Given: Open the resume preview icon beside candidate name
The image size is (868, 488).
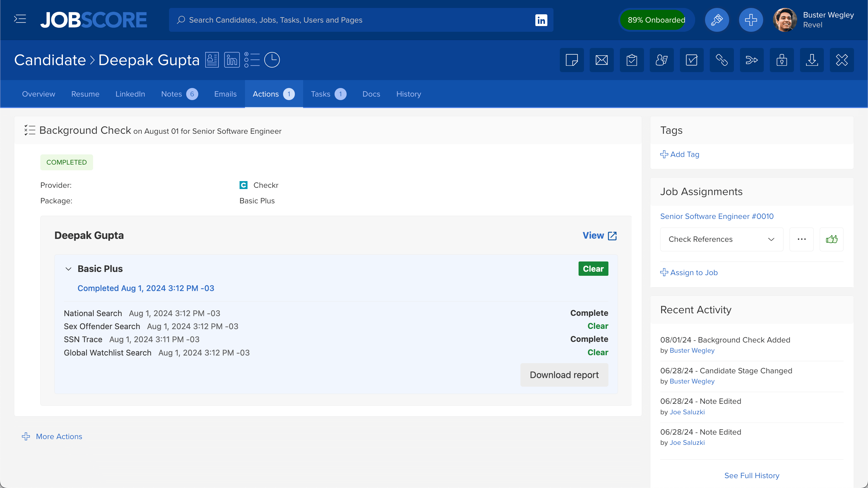Looking at the screenshot, I should pyautogui.click(x=212, y=60).
